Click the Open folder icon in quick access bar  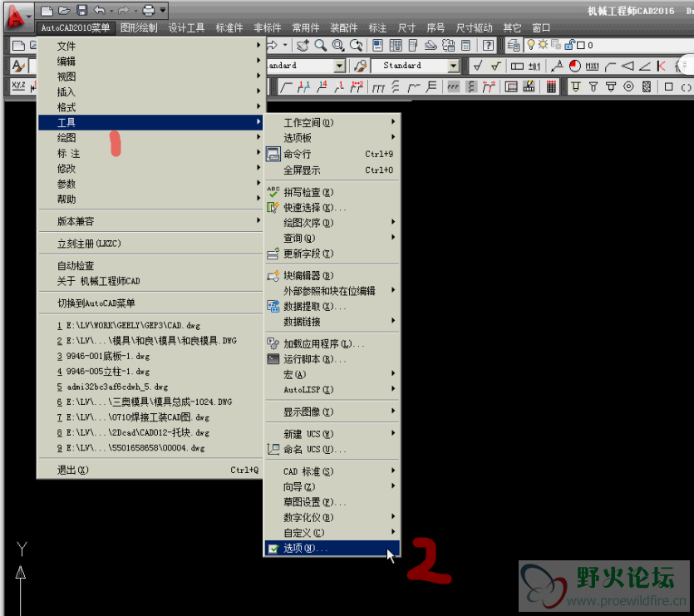point(64,10)
